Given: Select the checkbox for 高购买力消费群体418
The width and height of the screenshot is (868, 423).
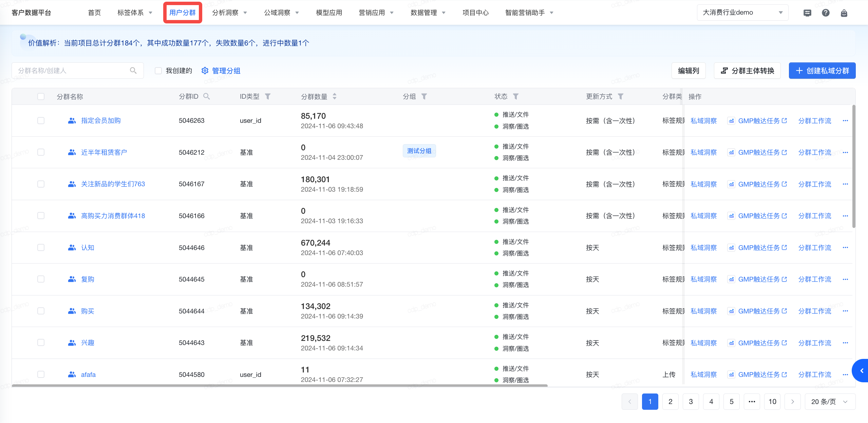Looking at the screenshot, I should coord(41,215).
